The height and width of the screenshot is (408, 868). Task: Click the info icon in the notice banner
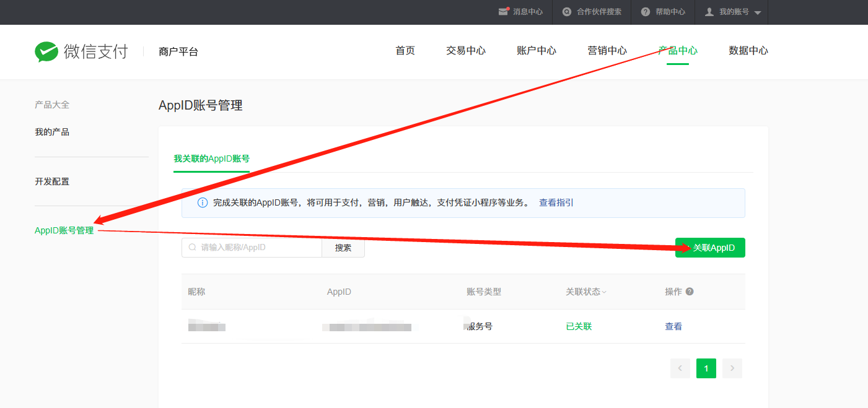pyautogui.click(x=203, y=203)
